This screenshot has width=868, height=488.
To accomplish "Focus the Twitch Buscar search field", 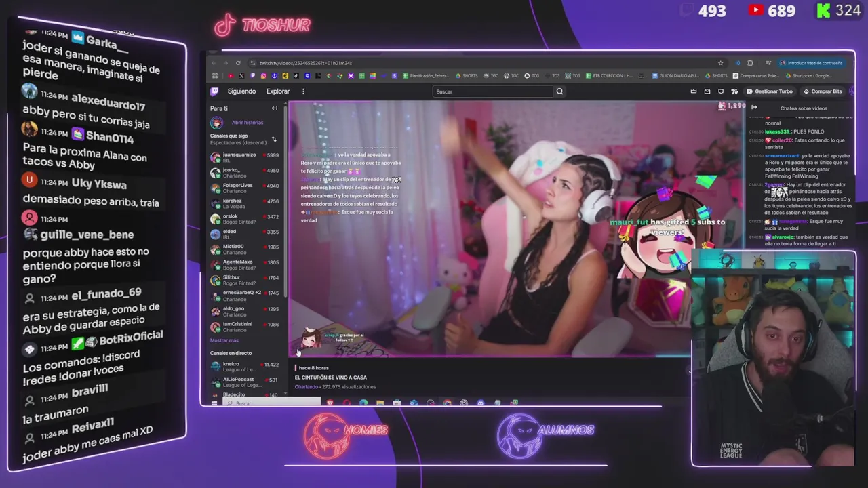I will coord(493,91).
